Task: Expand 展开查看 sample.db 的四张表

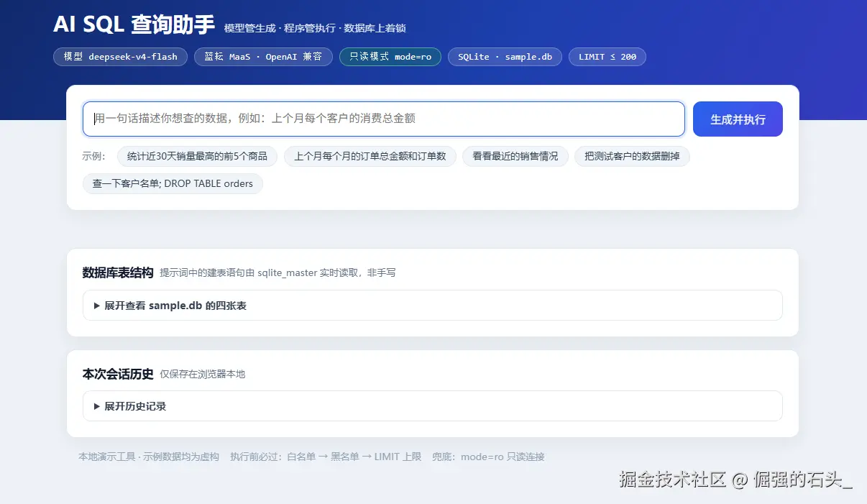Action: [x=433, y=306]
